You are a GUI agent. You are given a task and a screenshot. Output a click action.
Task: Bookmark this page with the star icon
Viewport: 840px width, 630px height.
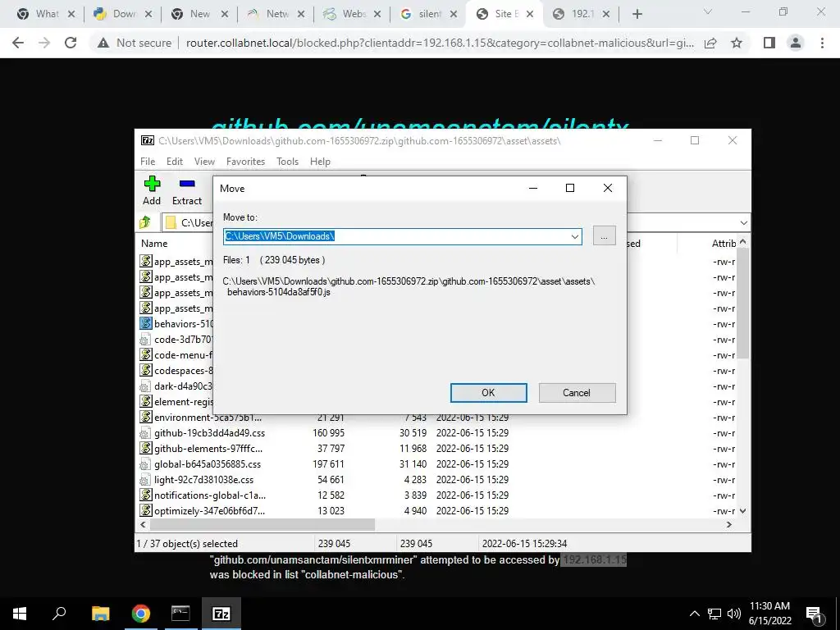click(737, 43)
